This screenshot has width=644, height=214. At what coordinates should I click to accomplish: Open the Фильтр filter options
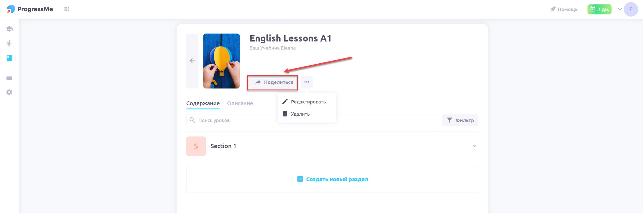460,120
